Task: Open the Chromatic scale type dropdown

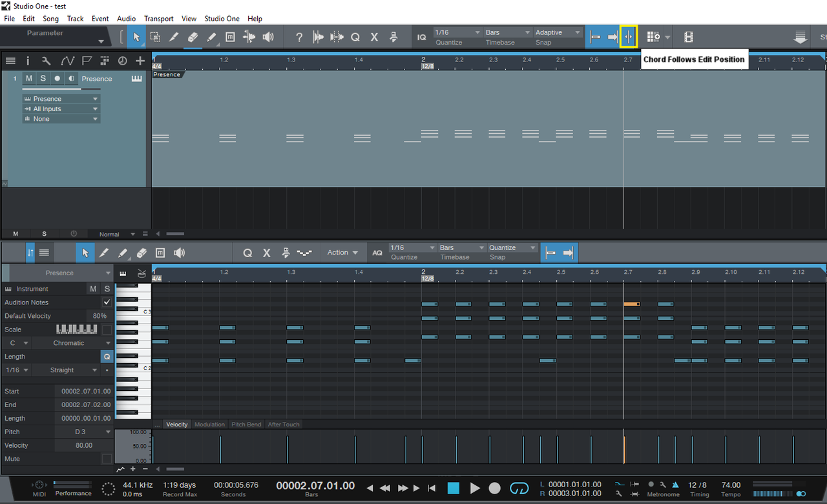Action: 73,343
